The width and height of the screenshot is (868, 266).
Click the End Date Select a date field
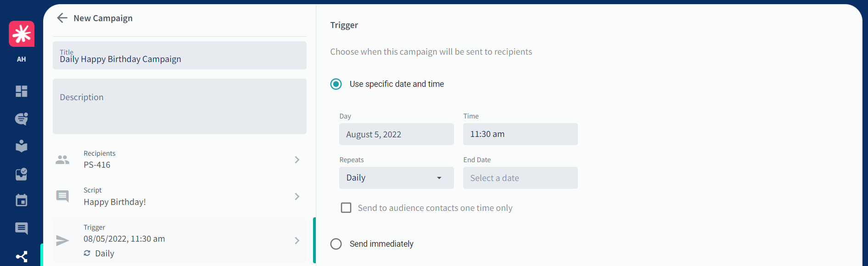coord(521,178)
